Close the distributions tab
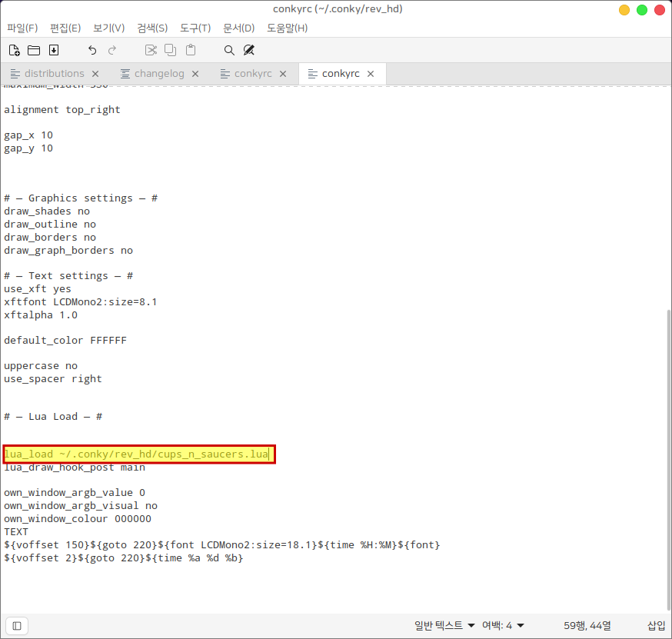 coord(95,74)
